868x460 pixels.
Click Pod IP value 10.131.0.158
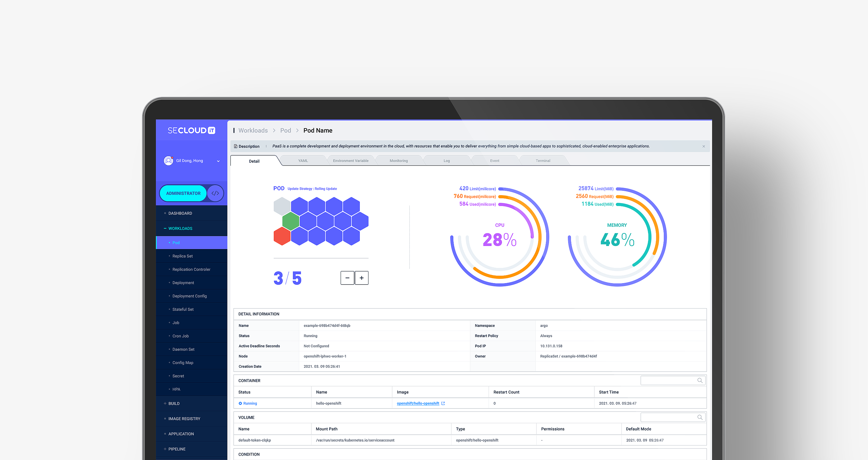551,346
